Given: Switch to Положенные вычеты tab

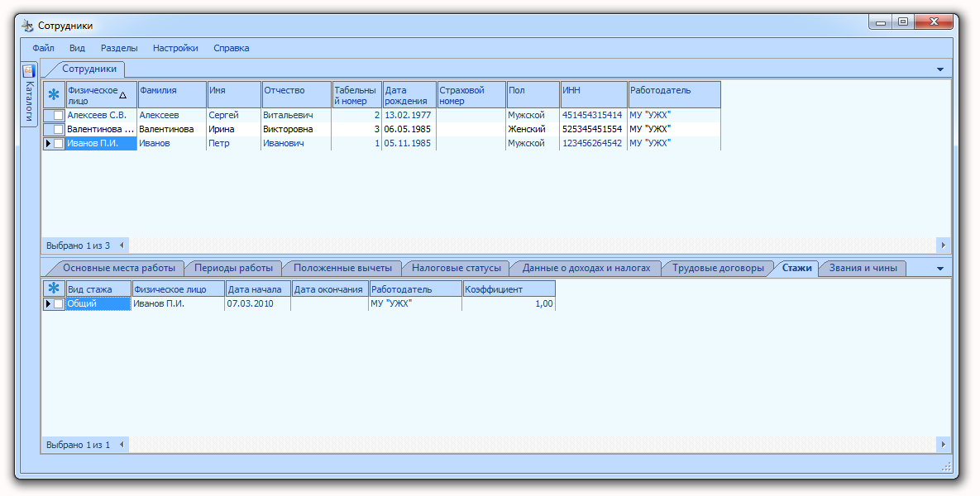Looking at the screenshot, I should tap(342, 268).
